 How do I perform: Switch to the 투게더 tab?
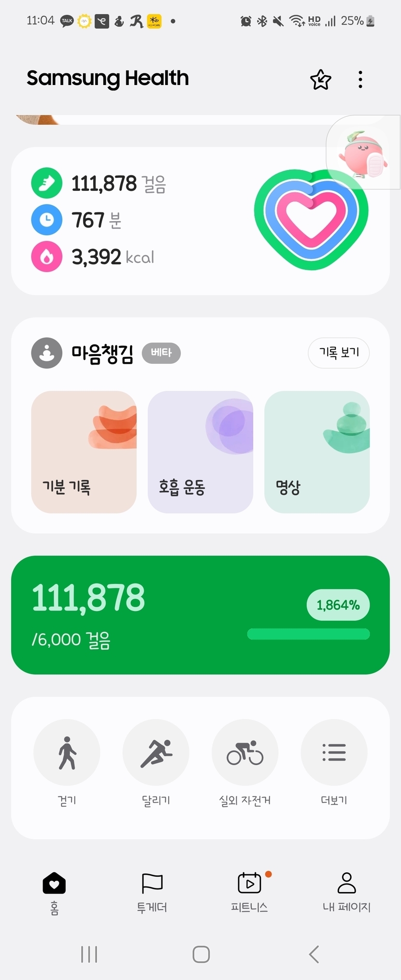[152, 893]
